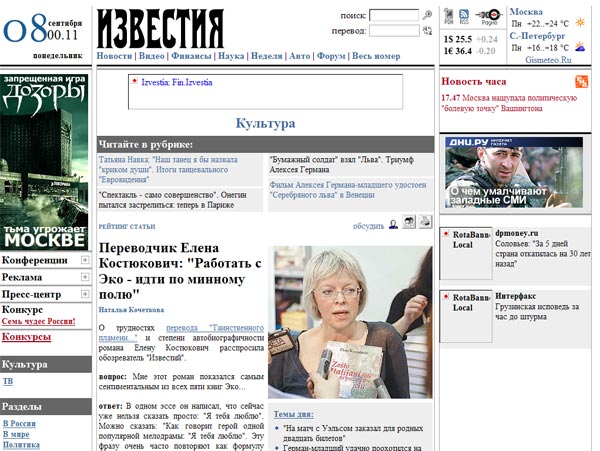The height and width of the screenshot is (451, 600).
Task: Open the Культура section heading link
Action: click(265, 123)
